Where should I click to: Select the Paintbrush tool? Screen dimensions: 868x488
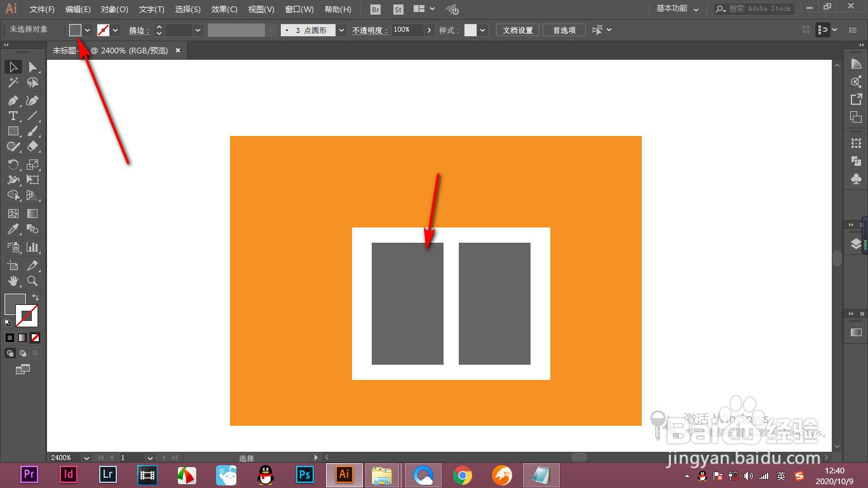[x=32, y=131]
